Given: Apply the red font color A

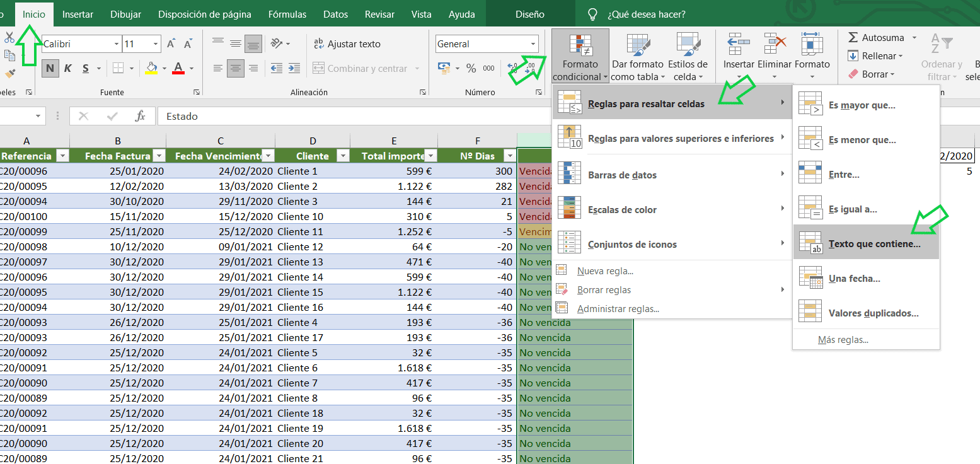Looking at the screenshot, I should click(178, 68).
